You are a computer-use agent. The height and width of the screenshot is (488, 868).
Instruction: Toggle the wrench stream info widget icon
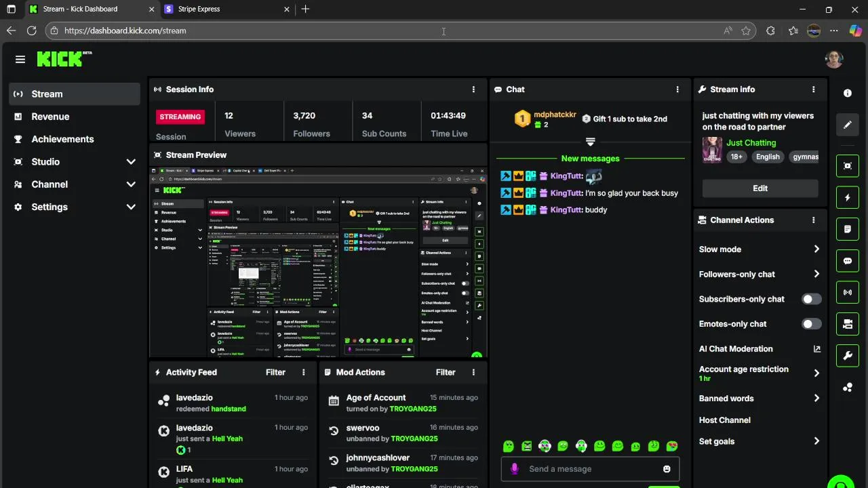[848, 356]
